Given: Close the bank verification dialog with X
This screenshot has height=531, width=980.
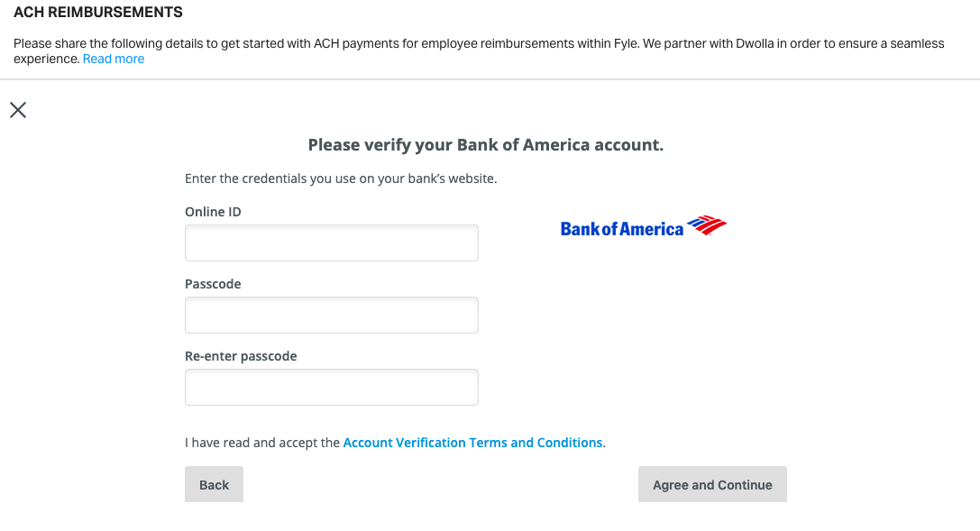Looking at the screenshot, I should point(18,110).
